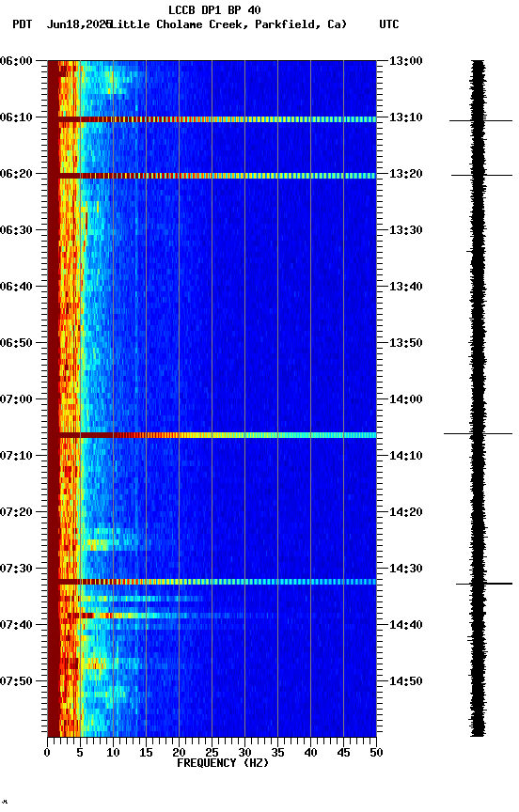Click the '06:10' PDT time label
519x812 pixels.
click(16, 117)
